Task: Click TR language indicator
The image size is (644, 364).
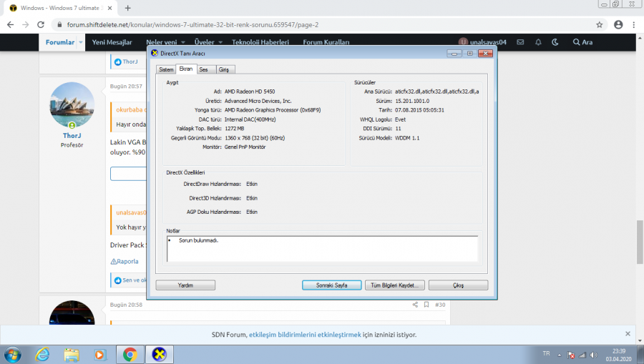Action: pos(546,353)
